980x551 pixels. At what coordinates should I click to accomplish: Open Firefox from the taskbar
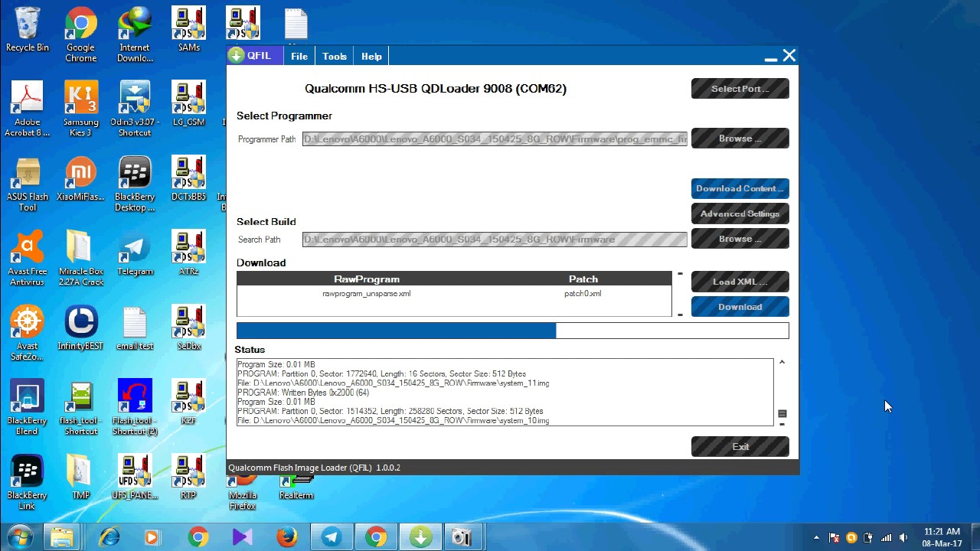[x=287, y=537]
